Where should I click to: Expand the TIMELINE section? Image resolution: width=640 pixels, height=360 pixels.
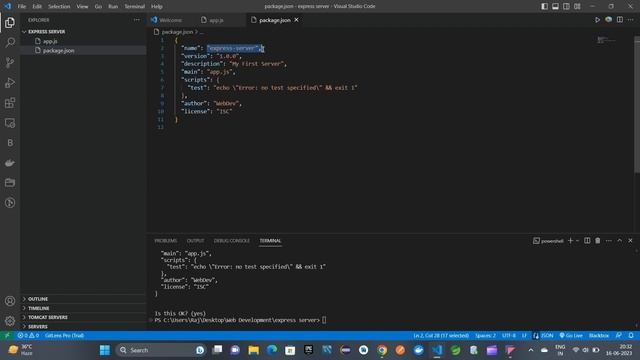click(83, 308)
